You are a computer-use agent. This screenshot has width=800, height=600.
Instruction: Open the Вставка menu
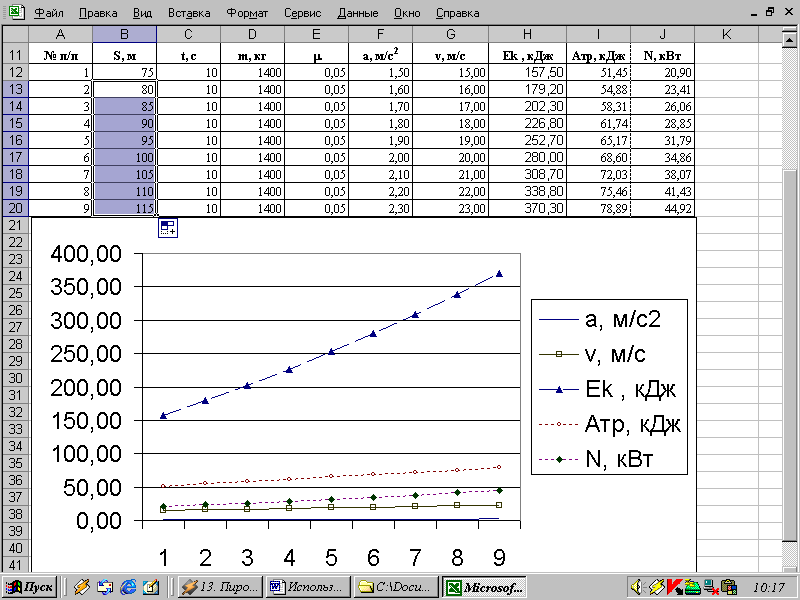[x=189, y=13]
